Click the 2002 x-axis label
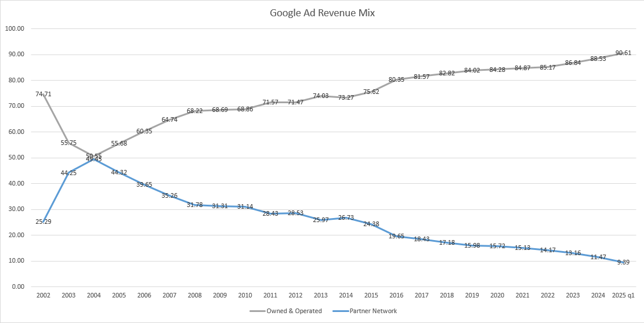The image size is (644, 323). point(44,295)
